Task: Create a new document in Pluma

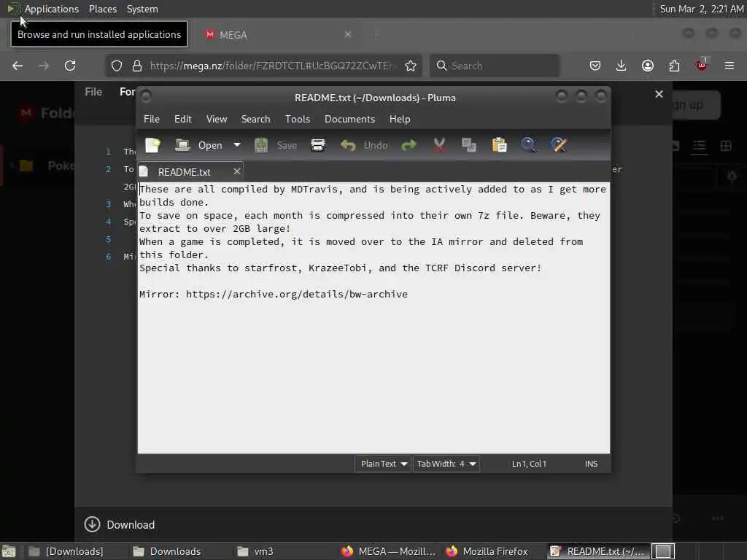Action: [153, 145]
